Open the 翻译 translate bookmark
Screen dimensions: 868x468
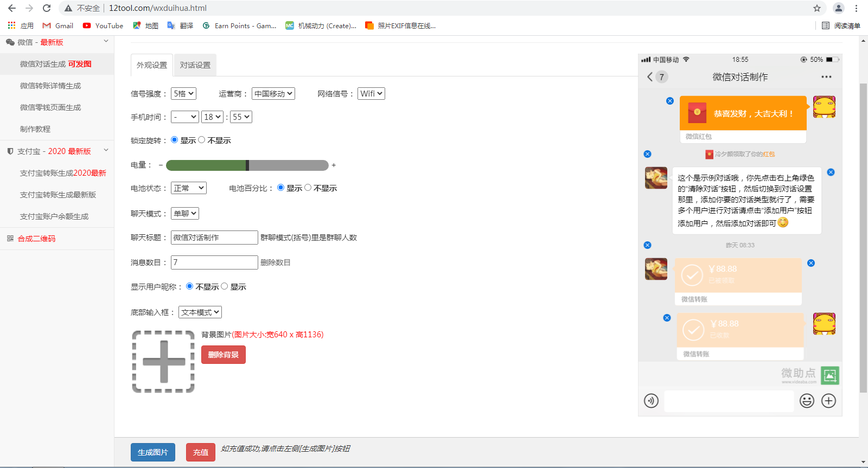(x=180, y=25)
